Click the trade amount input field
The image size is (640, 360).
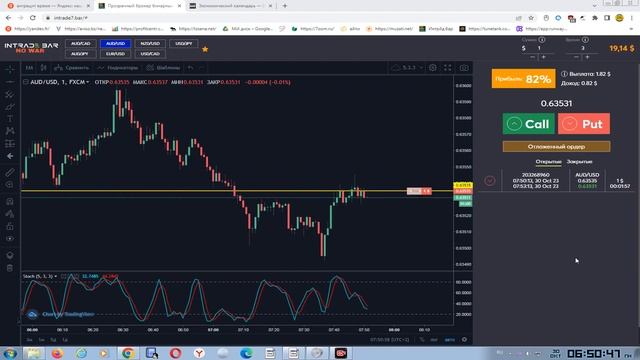pos(540,48)
